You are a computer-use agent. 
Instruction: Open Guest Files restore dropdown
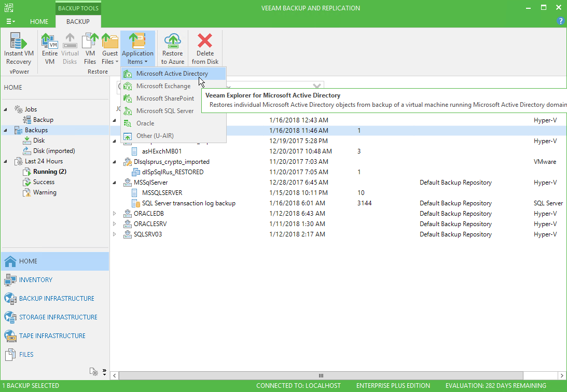[x=110, y=49]
